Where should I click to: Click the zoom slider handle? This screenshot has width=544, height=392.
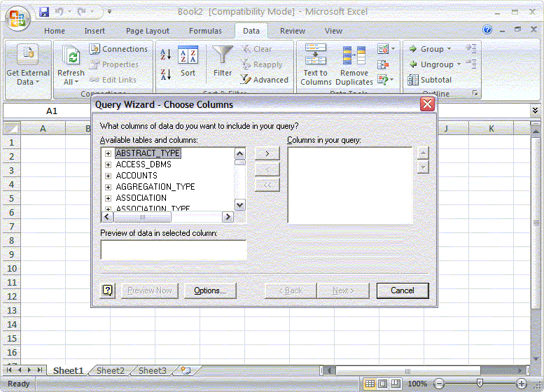click(x=480, y=384)
